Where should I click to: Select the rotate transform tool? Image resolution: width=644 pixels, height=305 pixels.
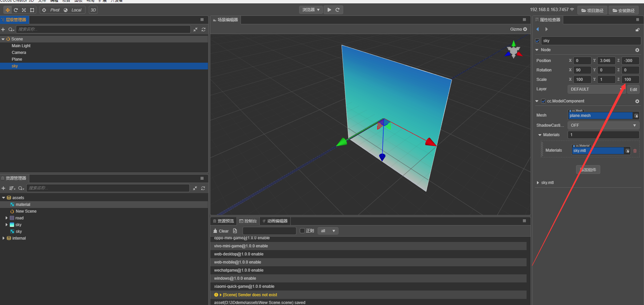pyautogui.click(x=16, y=10)
